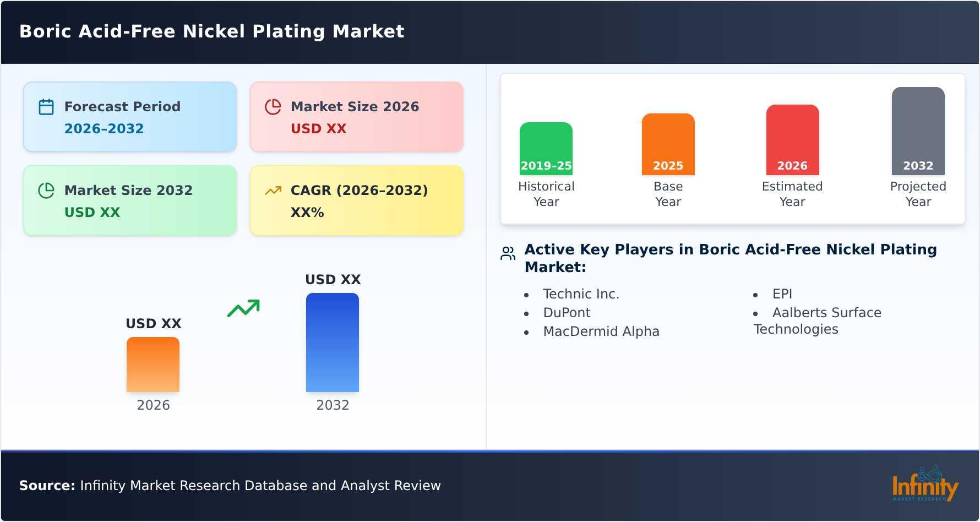Click the calendar icon beside Forecast Period
The image size is (980, 522).
[x=46, y=107]
